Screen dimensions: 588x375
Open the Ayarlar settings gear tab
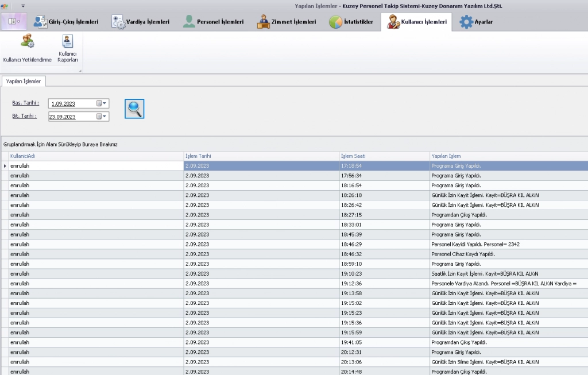click(475, 22)
